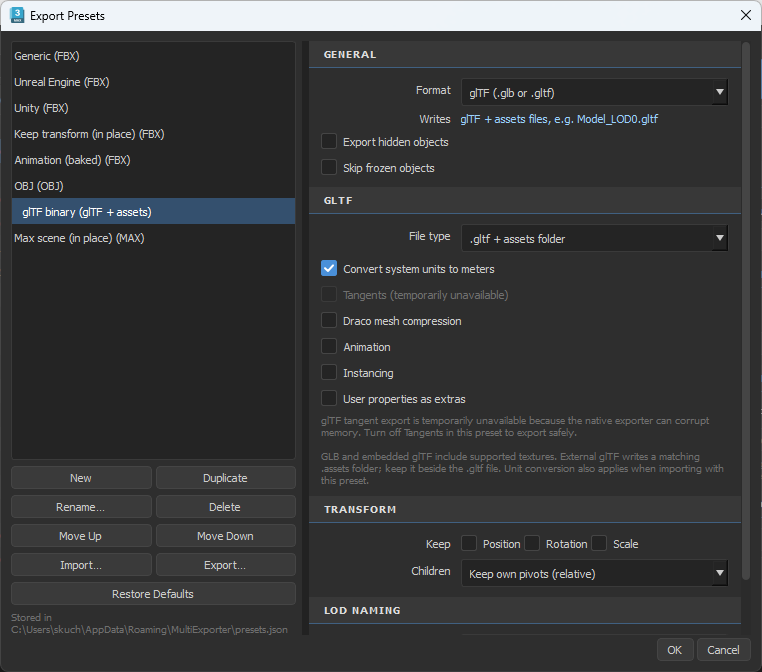Click the Import... button
762x672 pixels.
click(x=81, y=565)
